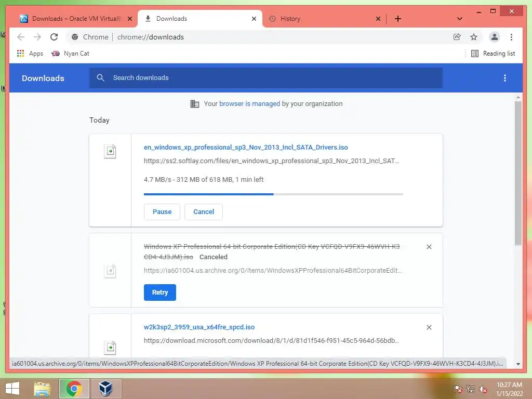Click the network tray icon
532x399 pixels.
pos(471,389)
